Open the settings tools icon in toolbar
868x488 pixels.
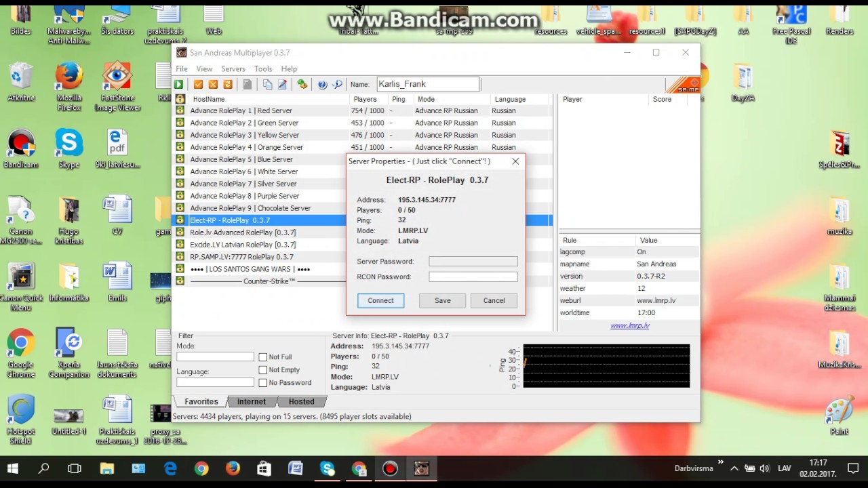[x=302, y=84]
